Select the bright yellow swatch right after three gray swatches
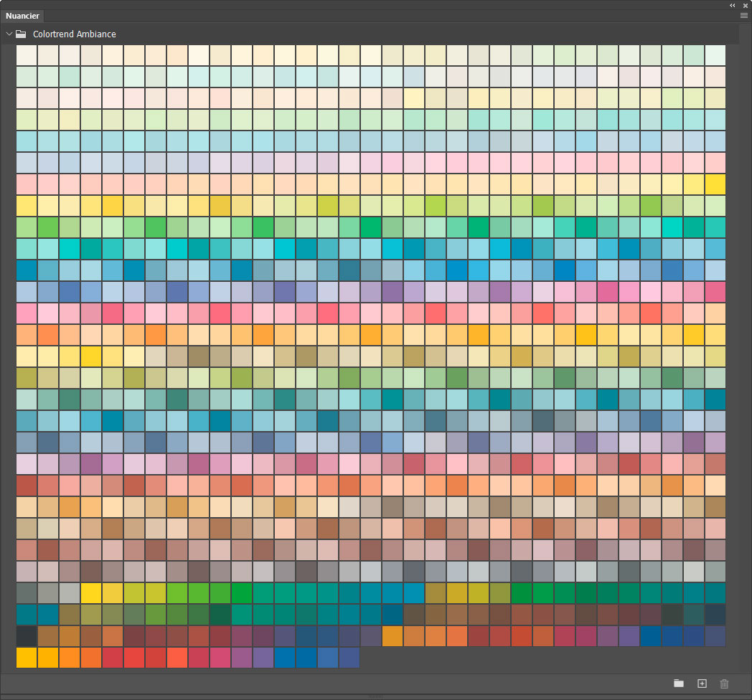 (91, 593)
